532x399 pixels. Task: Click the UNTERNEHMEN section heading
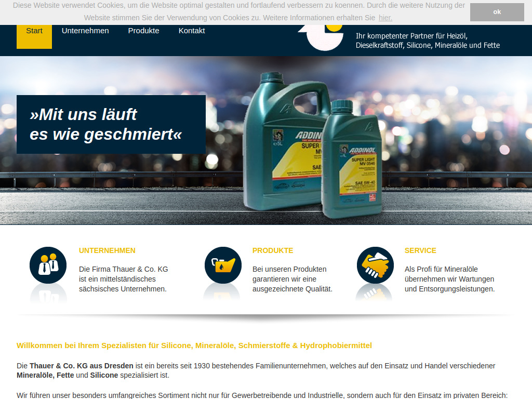107,250
